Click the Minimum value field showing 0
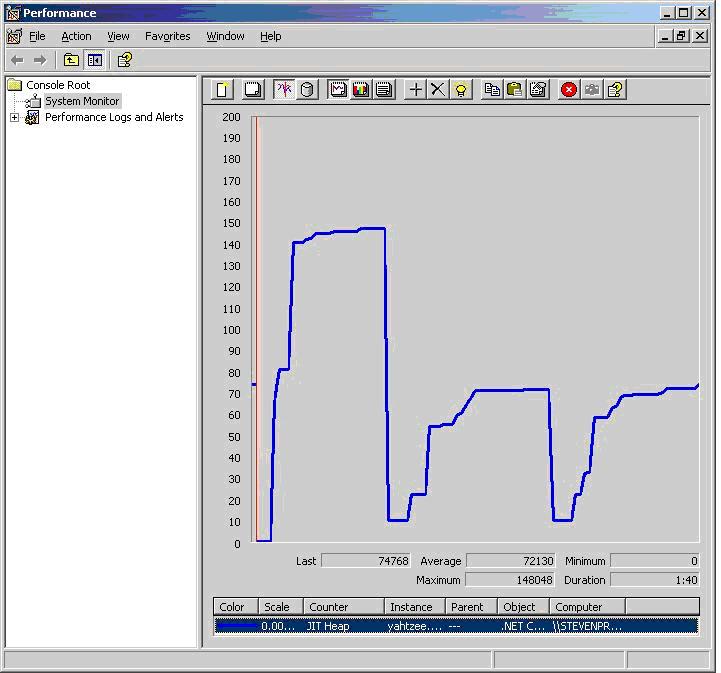 tap(655, 561)
